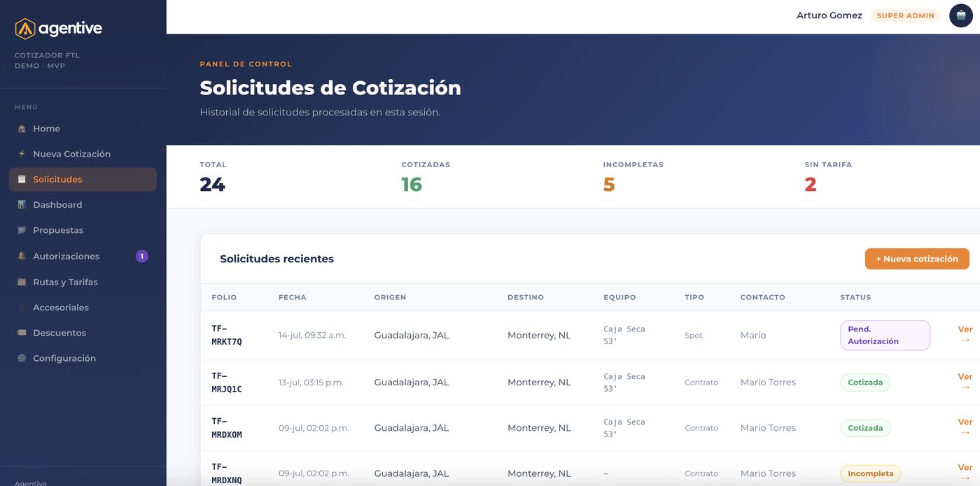The height and width of the screenshot is (486, 980).
Task: Click Ver link for folio TF-MRJQ1C
Action: (x=965, y=382)
